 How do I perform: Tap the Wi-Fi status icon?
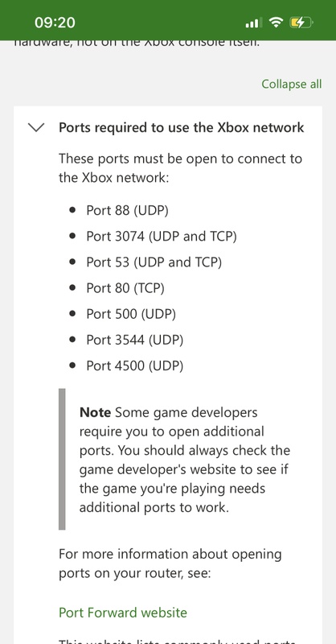pyautogui.click(x=276, y=23)
